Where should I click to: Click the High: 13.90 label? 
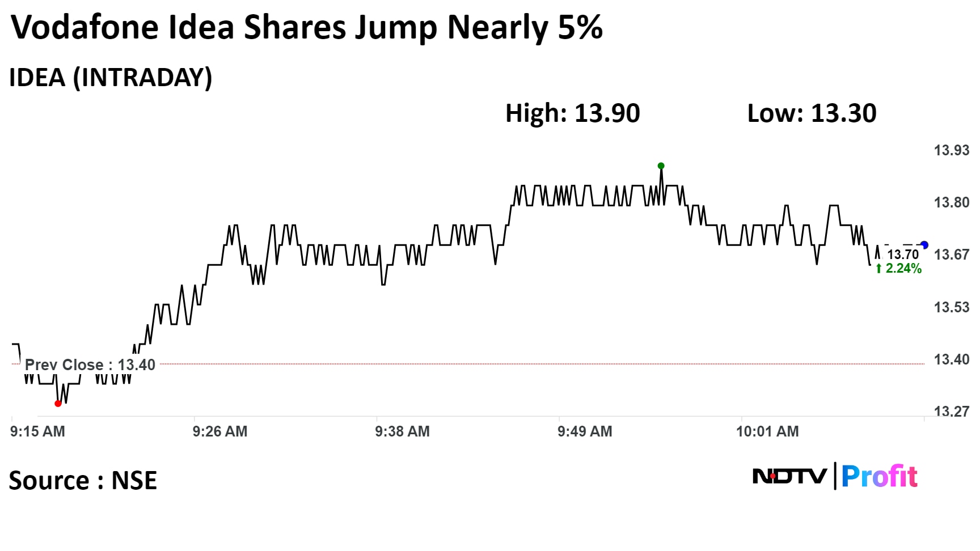pos(573,113)
